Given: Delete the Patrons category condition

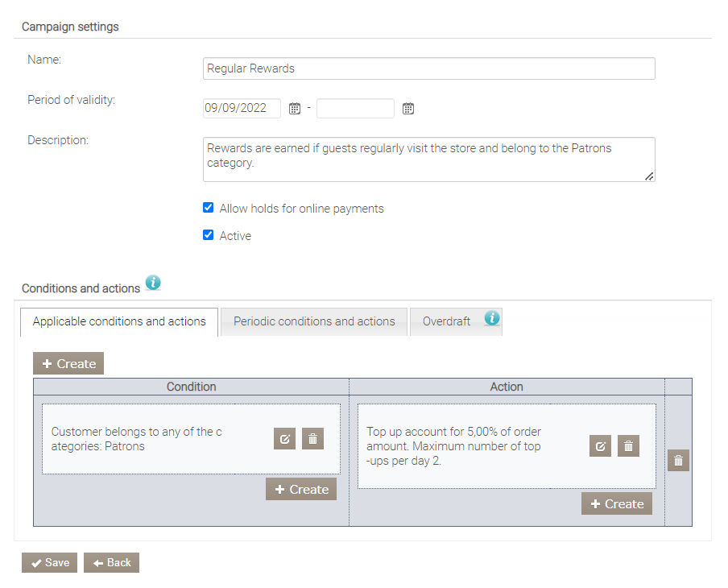Looking at the screenshot, I should click(x=312, y=439).
